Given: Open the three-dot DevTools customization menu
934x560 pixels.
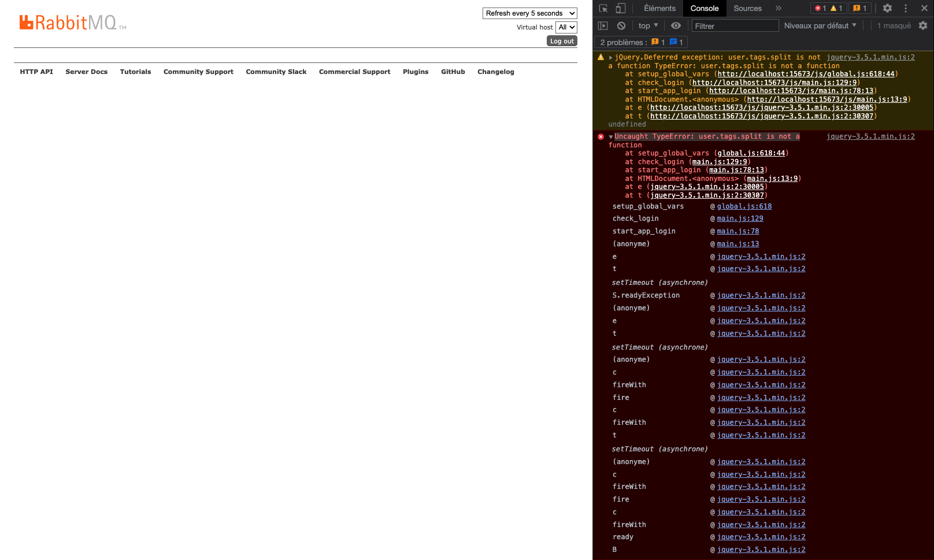Looking at the screenshot, I should (x=905, y=8).
